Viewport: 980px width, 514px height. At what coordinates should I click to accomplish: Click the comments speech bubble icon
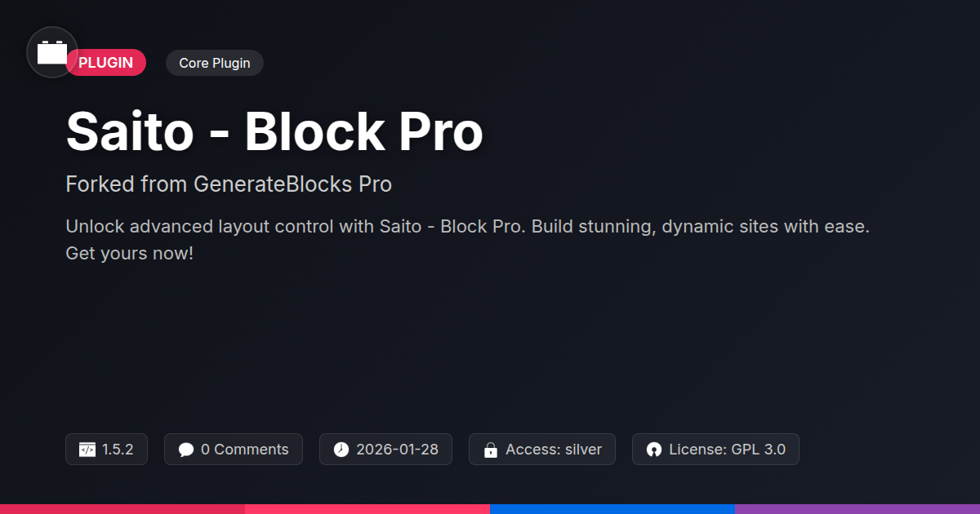(186, 450)
